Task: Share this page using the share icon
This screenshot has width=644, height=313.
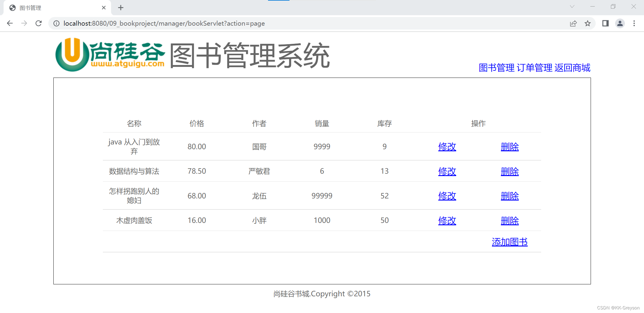Action: pos(573,23)
